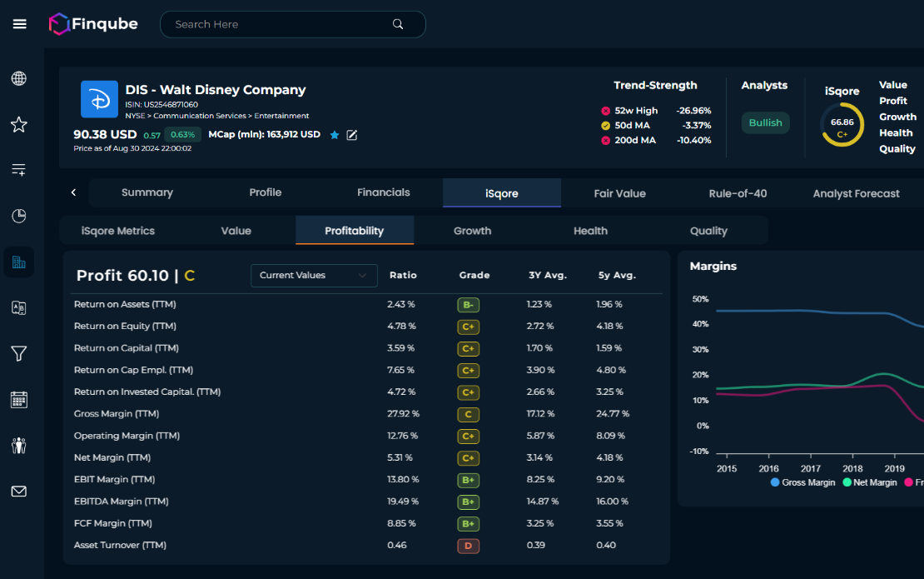This screenshot has width=924, height=579.
Task: Click the 5y Avg. column header
Action: tap(617, 276)
